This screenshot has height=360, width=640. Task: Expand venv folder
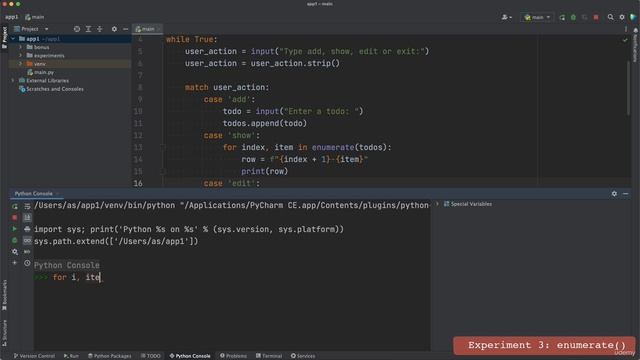coord(20,64)
